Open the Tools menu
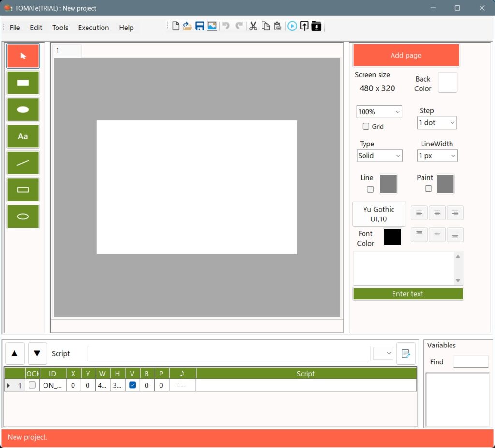 [60, 28]
